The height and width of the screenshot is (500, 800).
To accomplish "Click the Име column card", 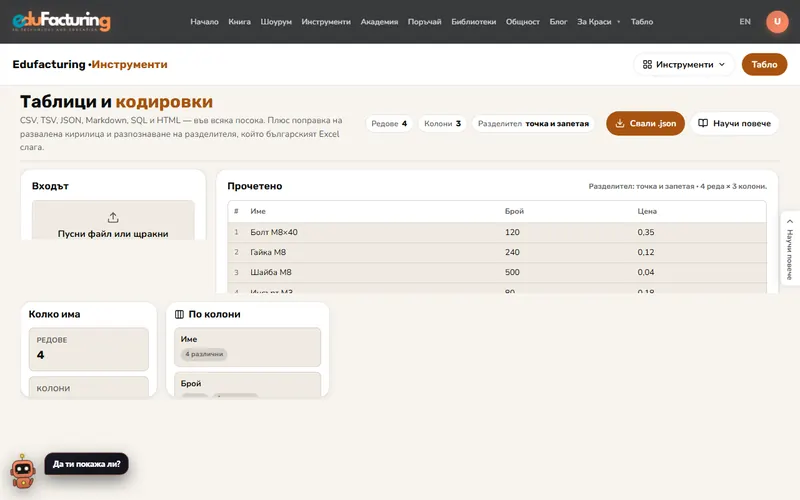I will click(247, 347).
